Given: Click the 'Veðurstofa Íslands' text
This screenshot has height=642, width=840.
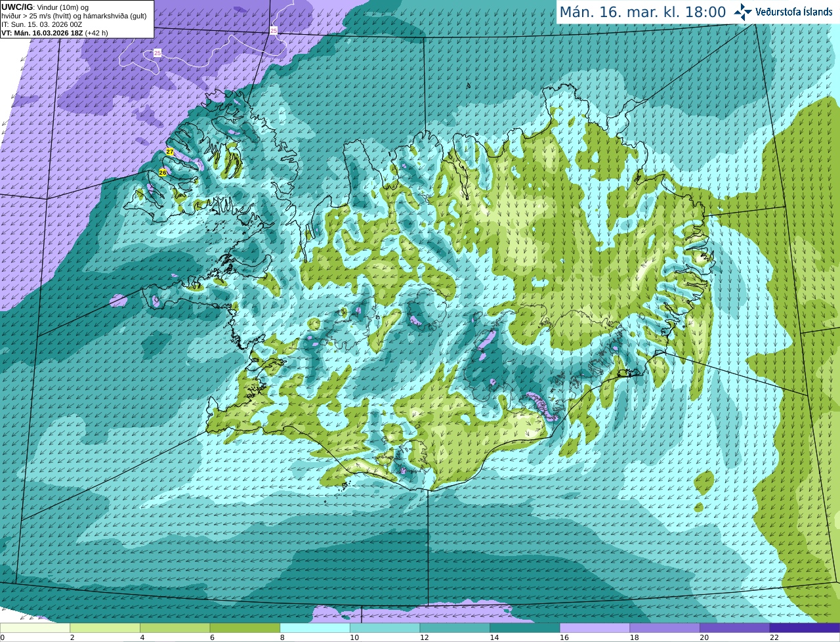Looking at the screenshot, I should coord(794,12).
